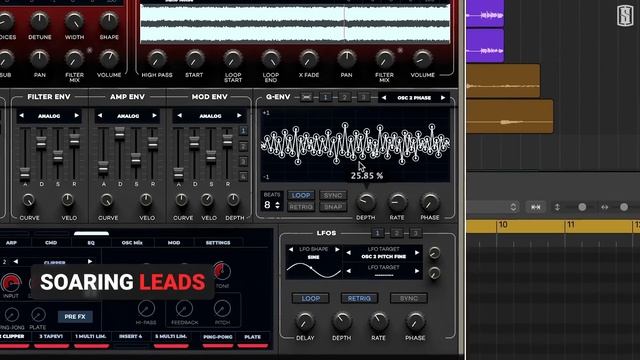Select G-ENV slot 3
The width and height of the screenshot is (640, 360).
(363, 97)
